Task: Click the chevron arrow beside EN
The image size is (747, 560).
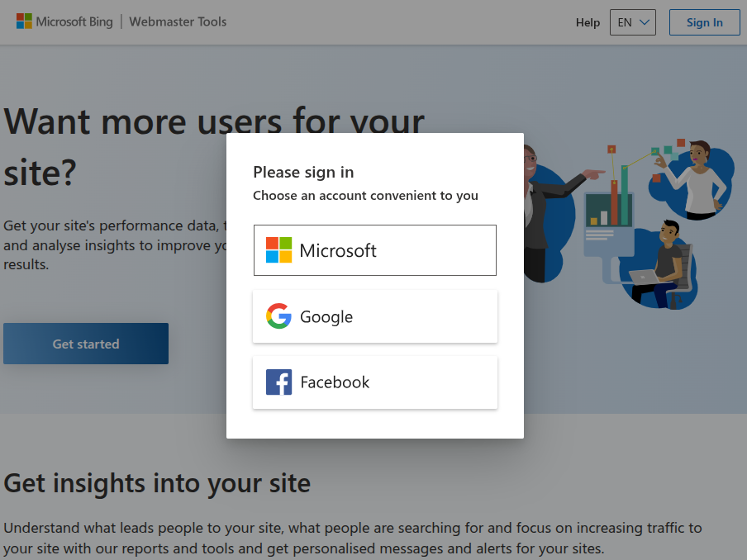Action: coord(645,22)
